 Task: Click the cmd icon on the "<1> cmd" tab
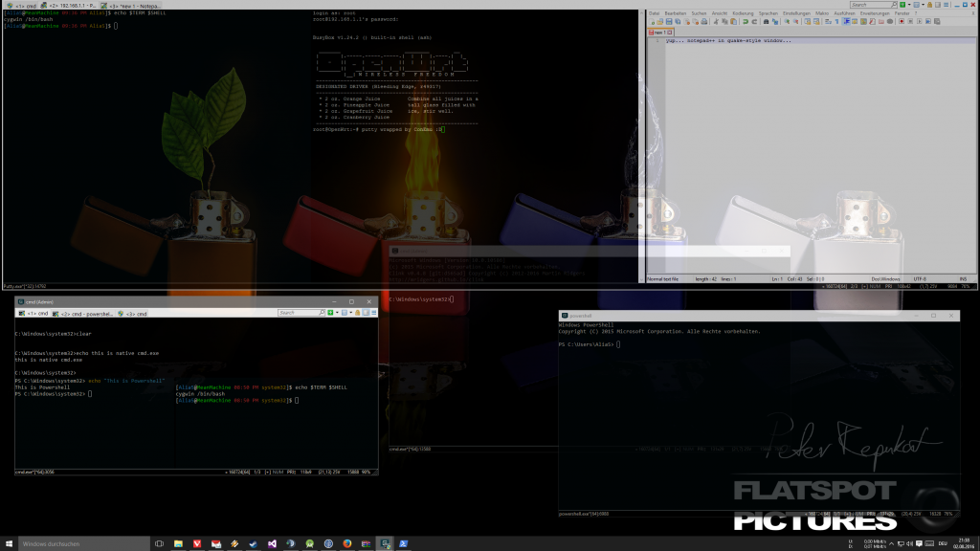20,314
